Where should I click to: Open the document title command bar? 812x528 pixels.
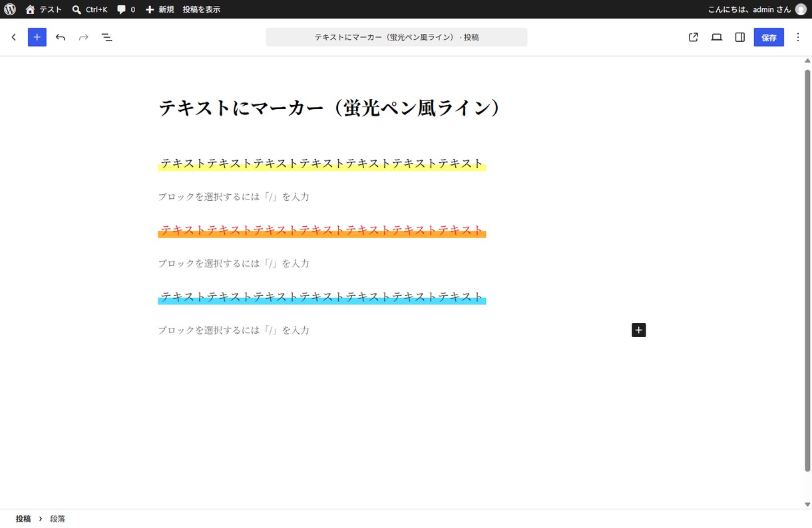pyautogui.click(x=397, y=37)
